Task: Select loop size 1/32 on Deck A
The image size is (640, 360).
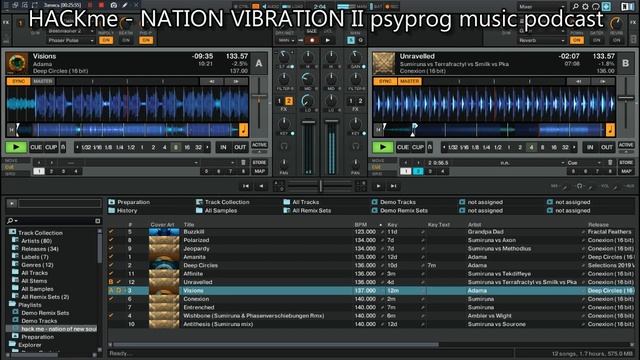Action: [x=86, y=147]
